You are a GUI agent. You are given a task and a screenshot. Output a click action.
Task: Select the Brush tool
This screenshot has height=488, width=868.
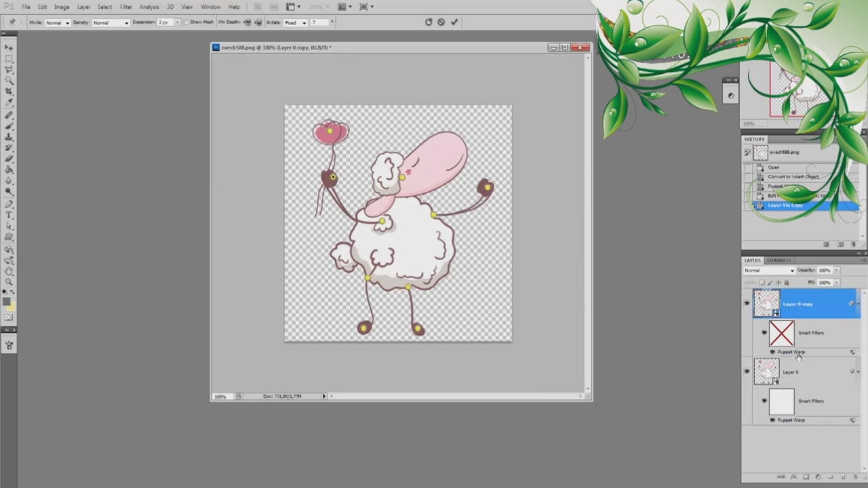pyautogui.click(x=9, y=126)
